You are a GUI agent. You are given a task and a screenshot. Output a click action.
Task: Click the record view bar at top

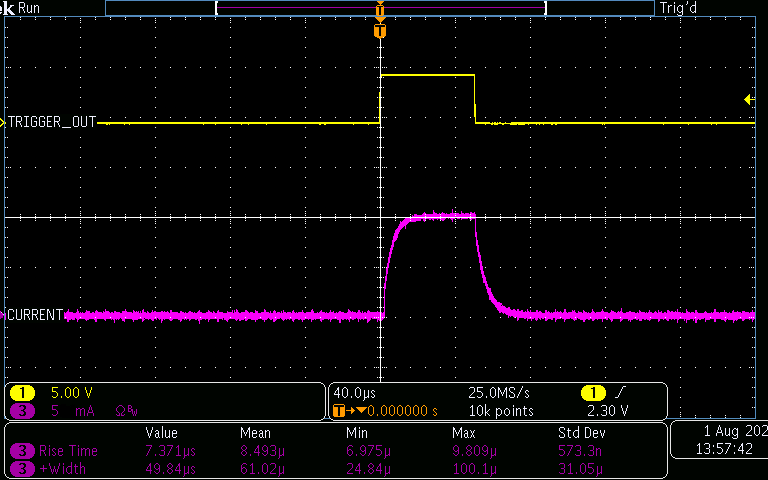point(380,8)
